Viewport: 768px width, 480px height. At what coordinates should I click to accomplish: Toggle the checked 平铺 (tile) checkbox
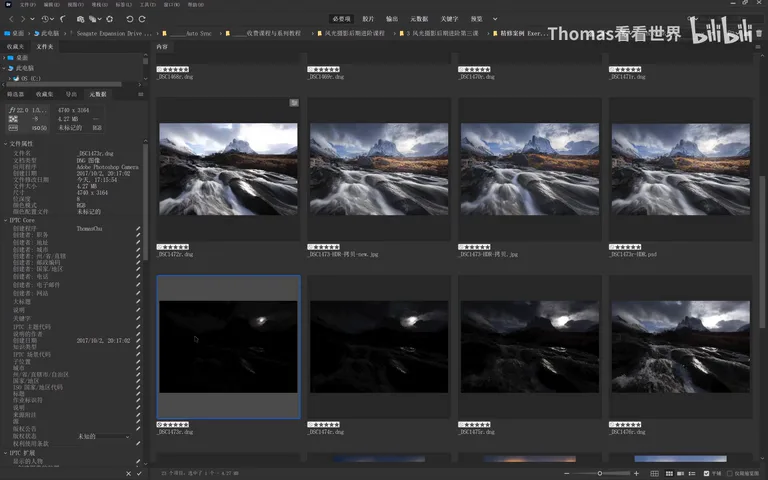[x=706, y=474]
